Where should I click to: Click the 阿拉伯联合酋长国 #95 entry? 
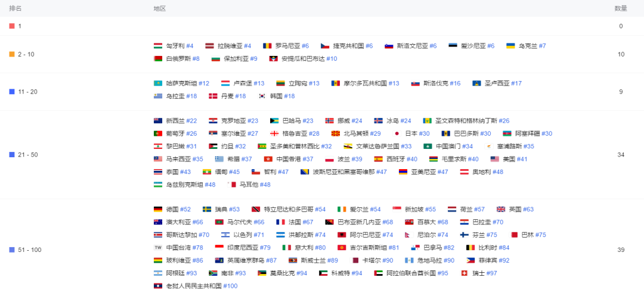411,273
